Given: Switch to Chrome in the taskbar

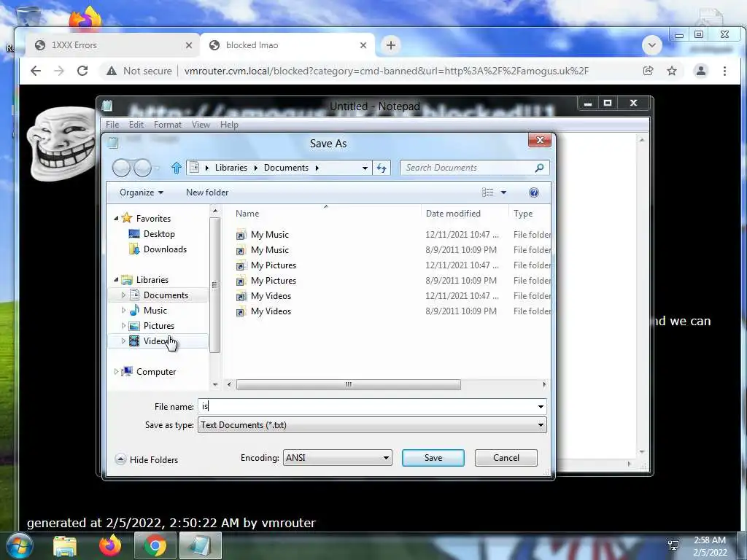Looking at the screenshot, I should tap(155, 545).
